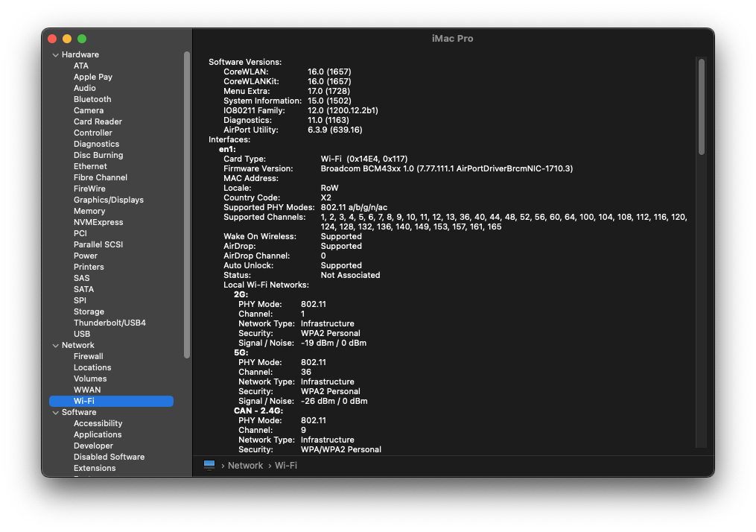Select FireWire in the sidebar
The height and width of the screenshot is (532, 756).
[x=89, y=189]
